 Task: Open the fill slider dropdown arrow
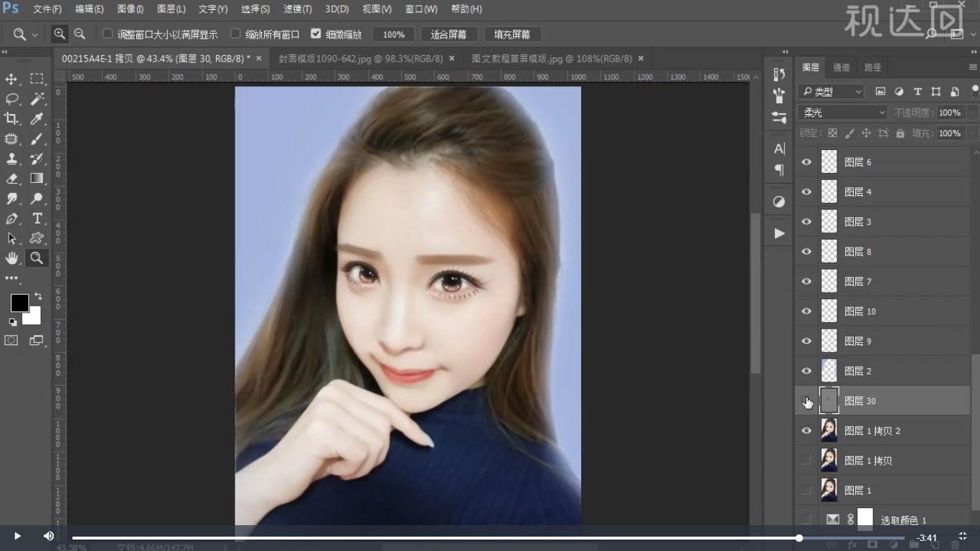coord(973,133)
